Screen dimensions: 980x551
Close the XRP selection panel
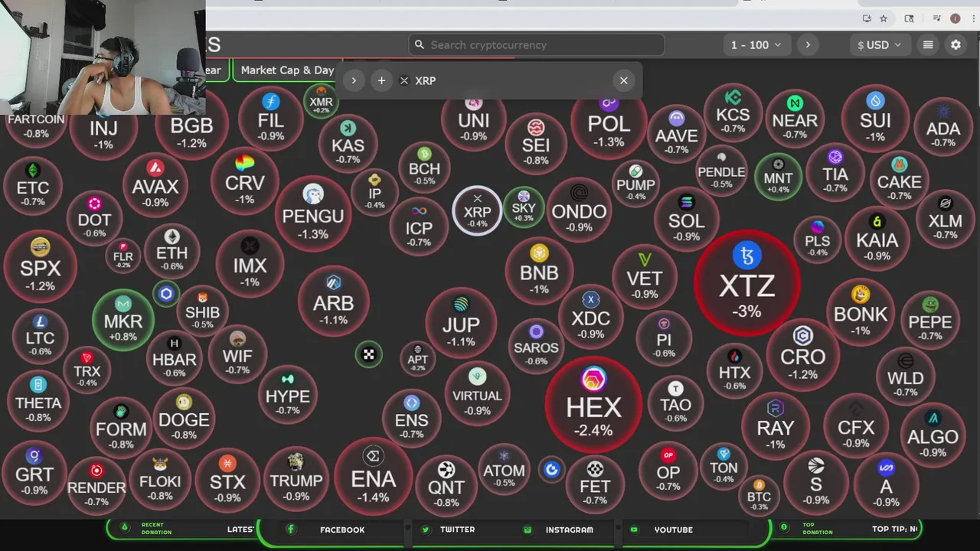(x=624, y=80)
